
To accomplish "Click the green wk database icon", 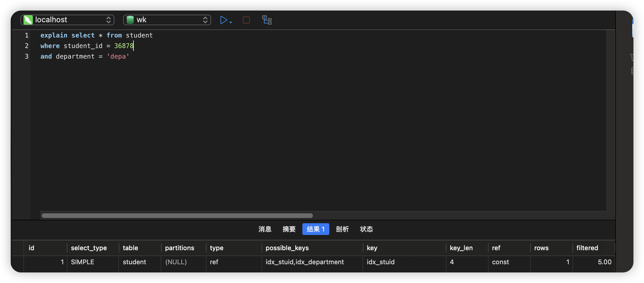I will coord(130,20).
